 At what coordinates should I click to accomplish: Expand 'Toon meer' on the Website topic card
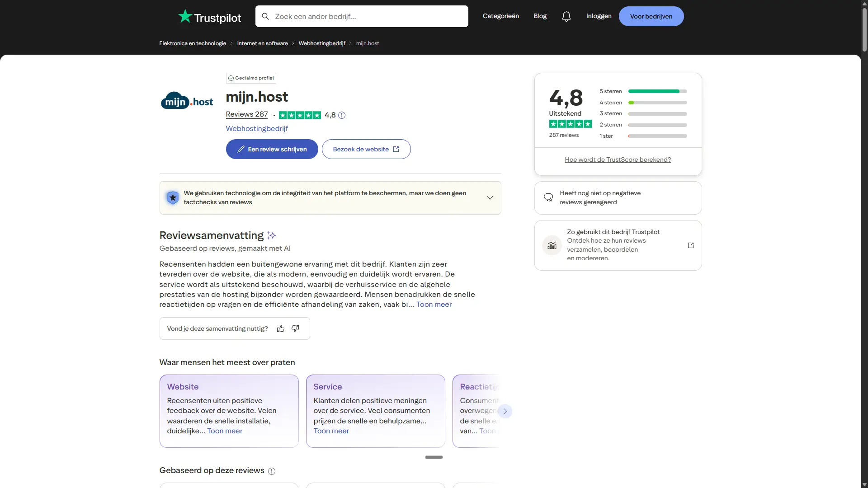pyautogui.click(x=224, y=431)
